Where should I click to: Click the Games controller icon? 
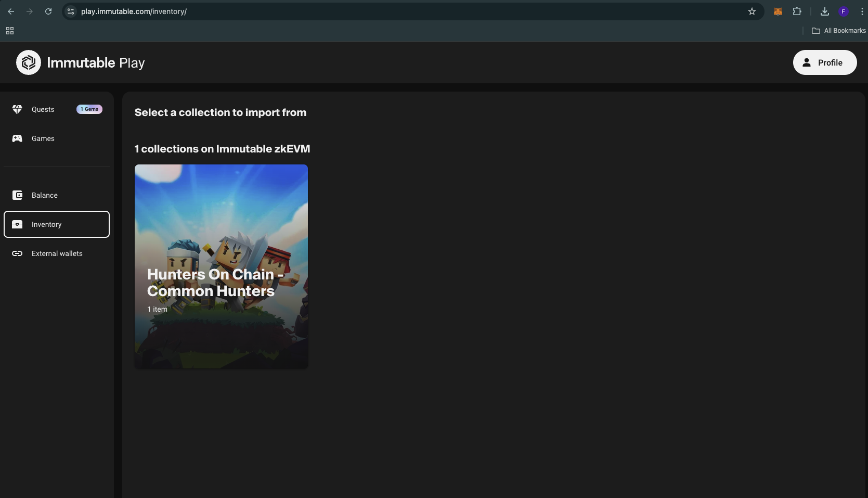pos(17,138)
